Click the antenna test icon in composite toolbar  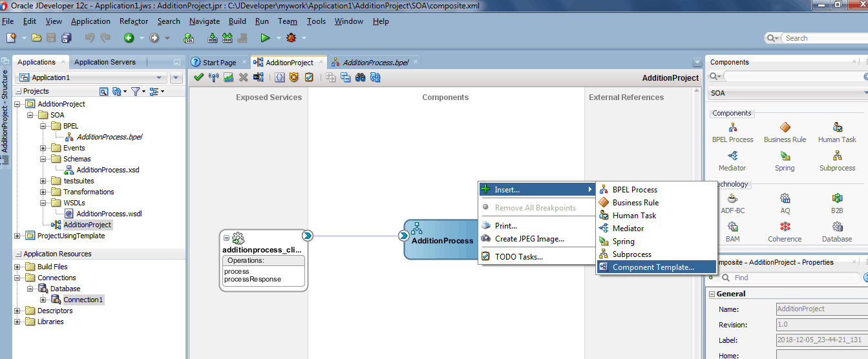pos(214,77)
